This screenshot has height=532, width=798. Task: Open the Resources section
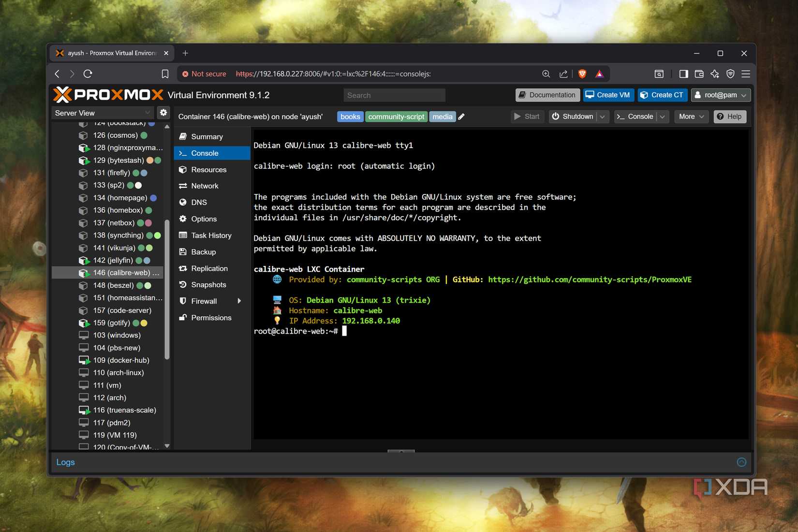(x=212, y=170)
